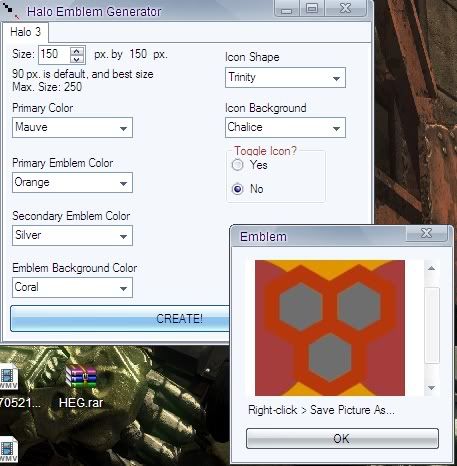The height and width of the screenshot is (466, 457).
Task: Confirm the Emblem dialog with OK
Action: pos(342,438)
